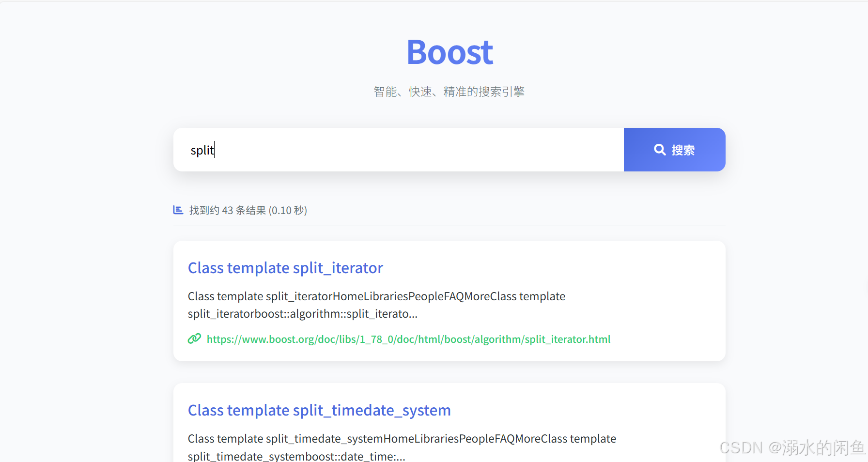Click the split_timedate_system result description snippet

(x=402, y=447)
